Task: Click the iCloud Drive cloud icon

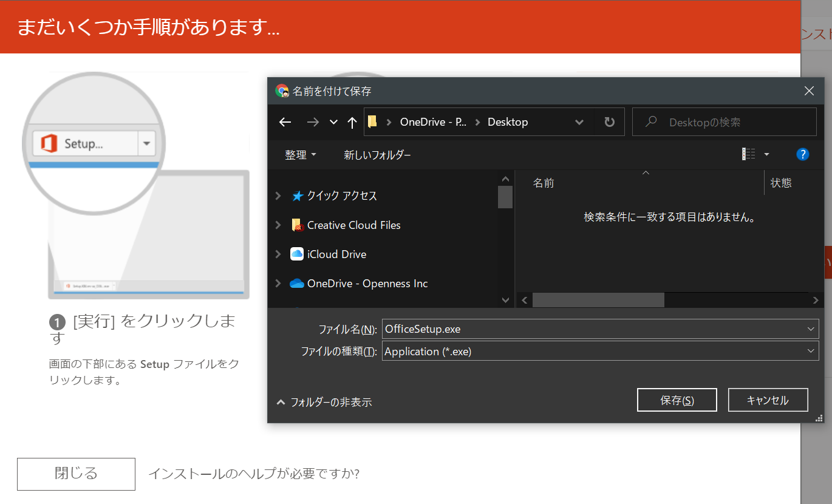Action: pyautogui.click(x=297, y=254)
